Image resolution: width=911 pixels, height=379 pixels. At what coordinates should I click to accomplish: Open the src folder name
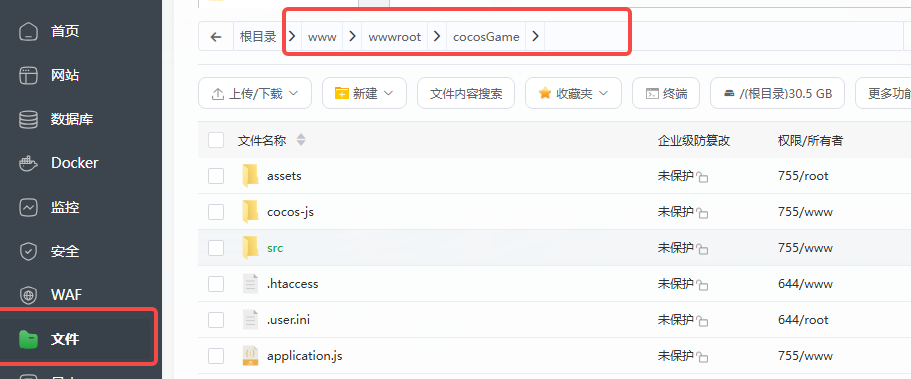275,248
